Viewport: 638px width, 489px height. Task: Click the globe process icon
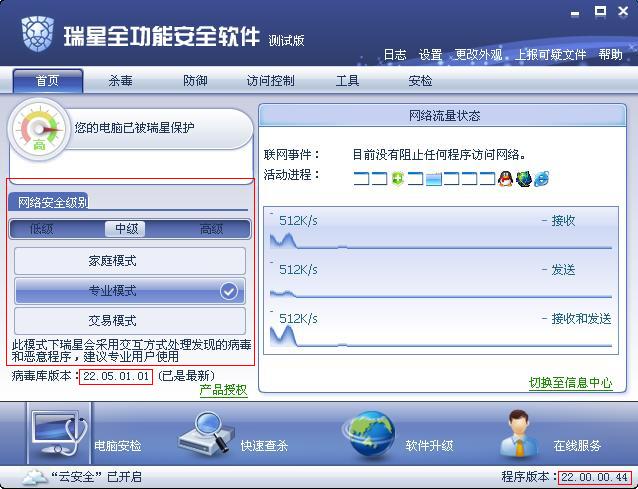(524, 179)
